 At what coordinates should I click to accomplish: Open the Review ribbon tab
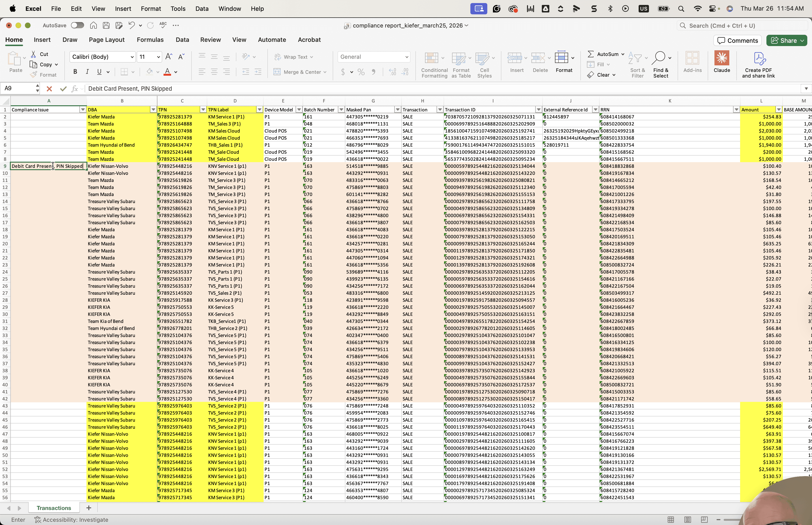[211, 39]
